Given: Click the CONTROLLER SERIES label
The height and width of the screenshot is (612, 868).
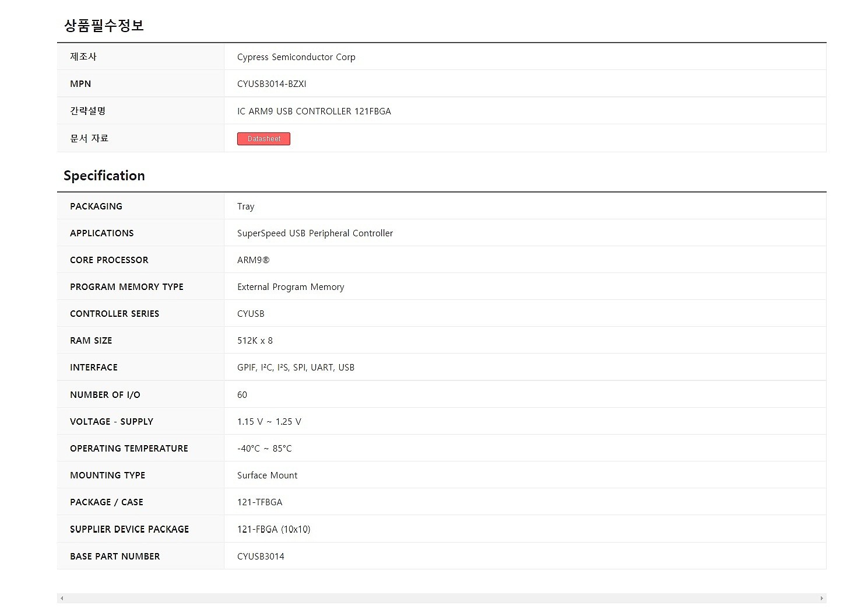Looking at the screenshot, I should [x=114, y=314].
